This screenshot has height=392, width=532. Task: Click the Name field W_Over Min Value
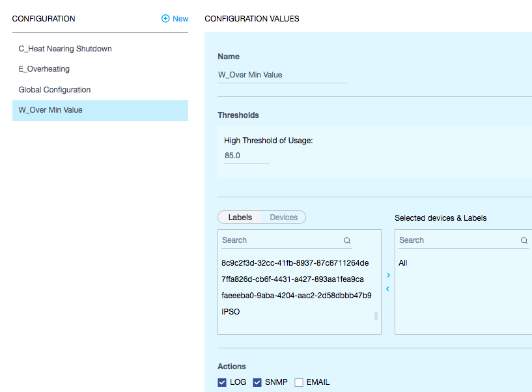pos(283,75)
